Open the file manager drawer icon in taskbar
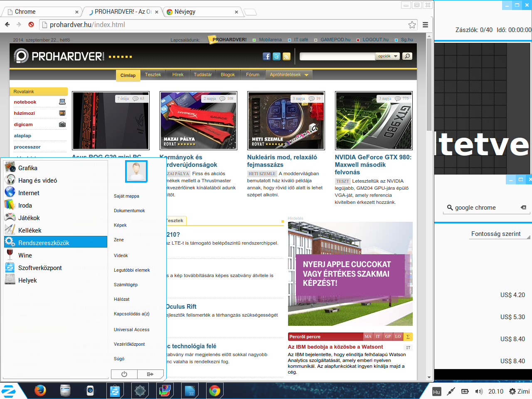Screen dimensions: 532x399 pyautogui.click(x=65, y=391)
